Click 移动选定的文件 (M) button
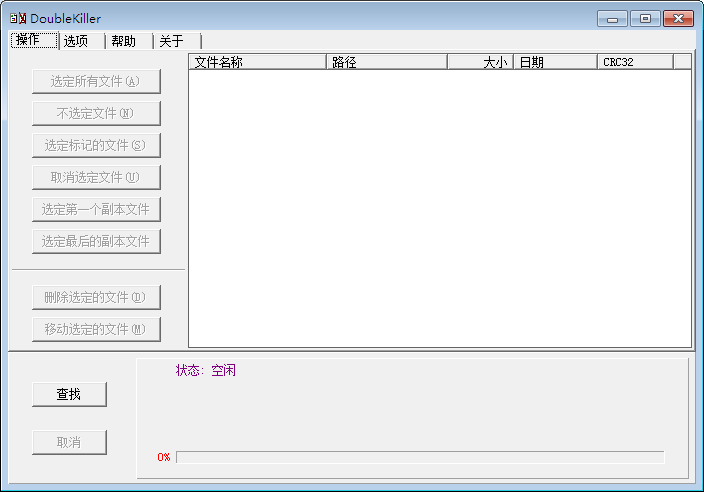Screen dimensions: 704x492 click(x=96, y=329)
